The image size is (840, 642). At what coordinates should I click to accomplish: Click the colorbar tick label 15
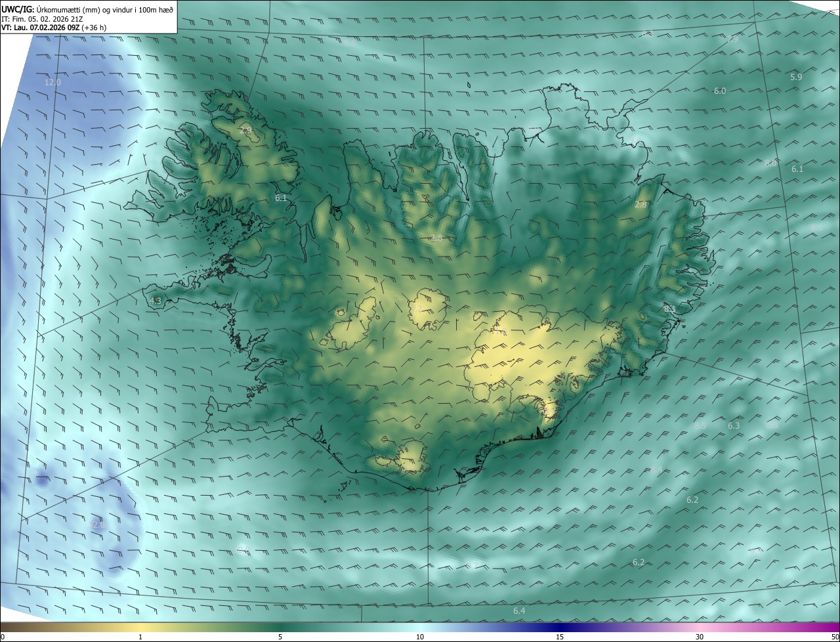click(560, 637)
